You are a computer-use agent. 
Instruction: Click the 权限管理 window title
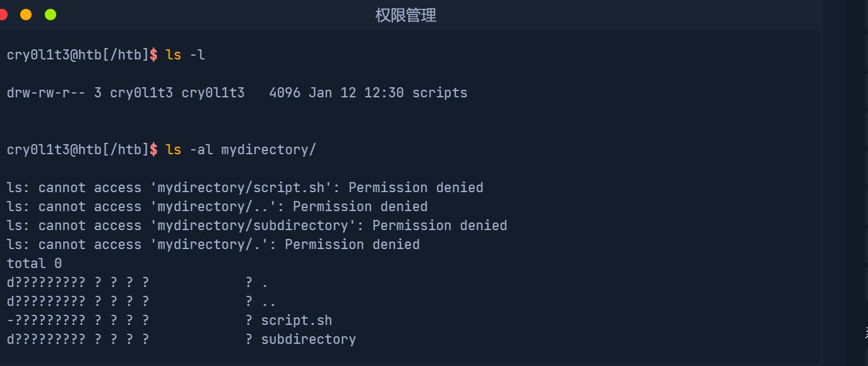[x=405, y=15]
